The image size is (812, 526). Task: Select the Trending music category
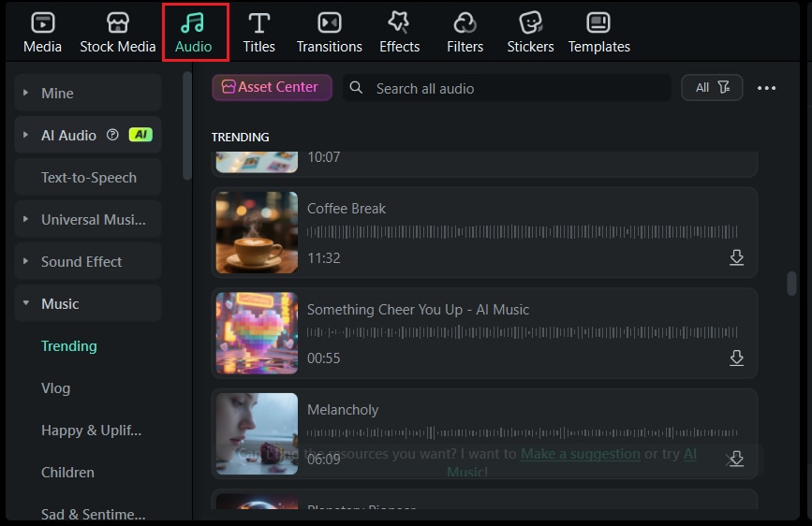(69, 346)
